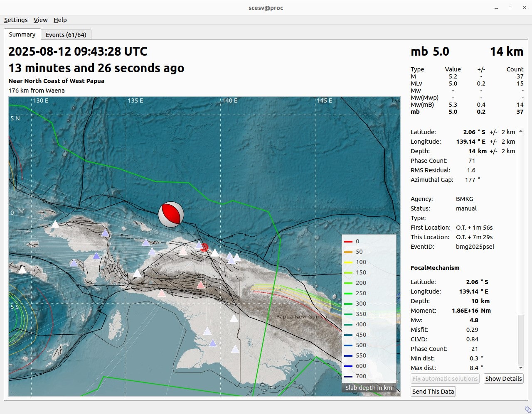Click the scroll-up arrow beside the Latitude row
Image resolution: width=532 pixels, height=414 pixels.
point(521,132)
